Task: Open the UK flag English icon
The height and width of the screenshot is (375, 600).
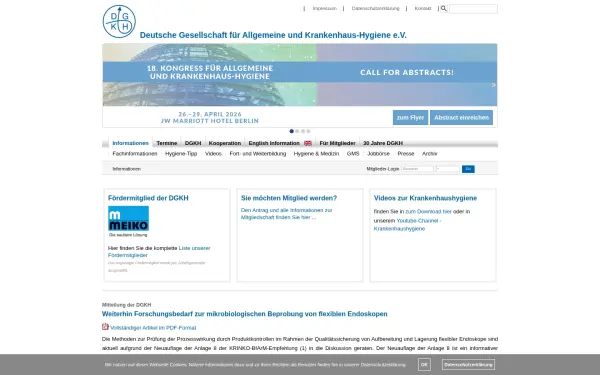Action: point(308,143)
